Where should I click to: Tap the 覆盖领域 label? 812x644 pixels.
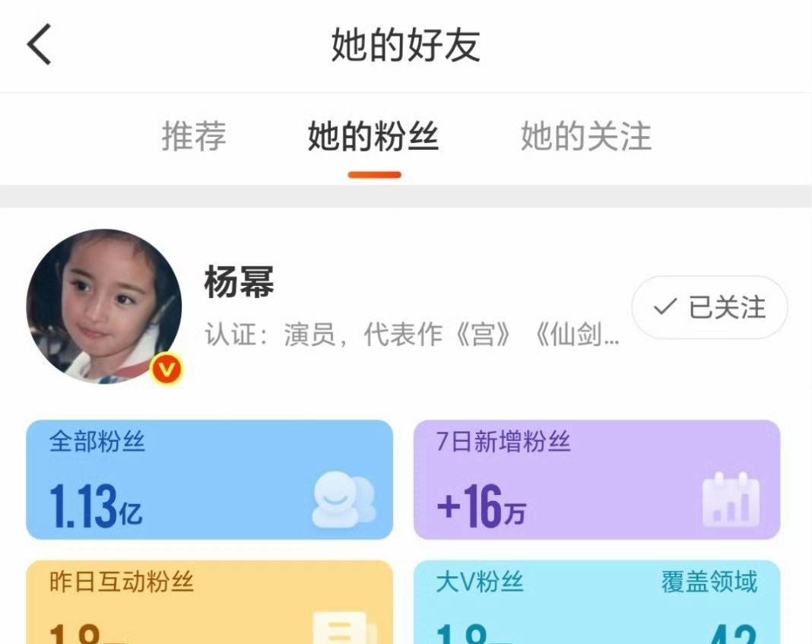tap(709, 582)
